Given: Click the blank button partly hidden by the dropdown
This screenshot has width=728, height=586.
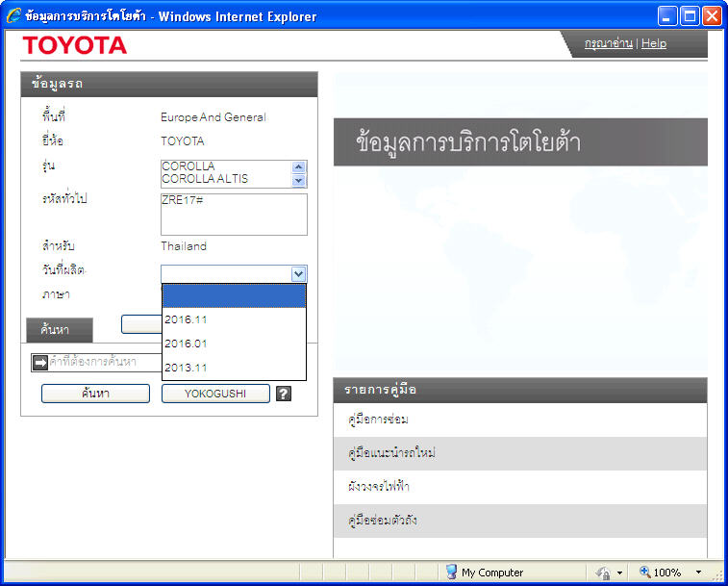Looking at the screenshot, I should click(141, 324).
